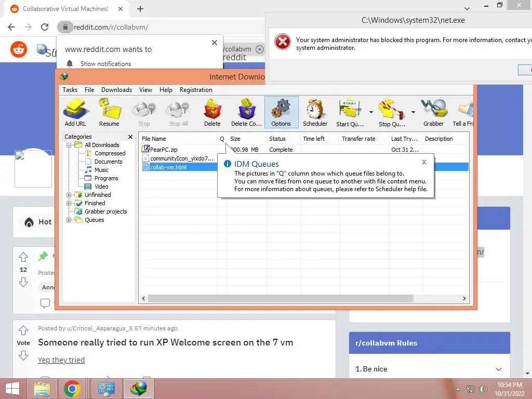This screenshot has width=532, height=399.
Task: Open the Windows Start button
Action: (12, 389)
